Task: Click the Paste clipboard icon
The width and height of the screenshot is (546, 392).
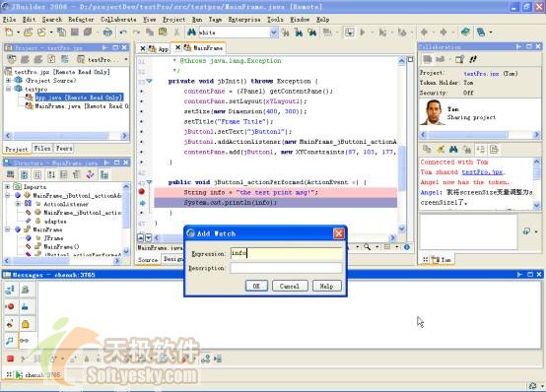Action: (x=163, y=33)
